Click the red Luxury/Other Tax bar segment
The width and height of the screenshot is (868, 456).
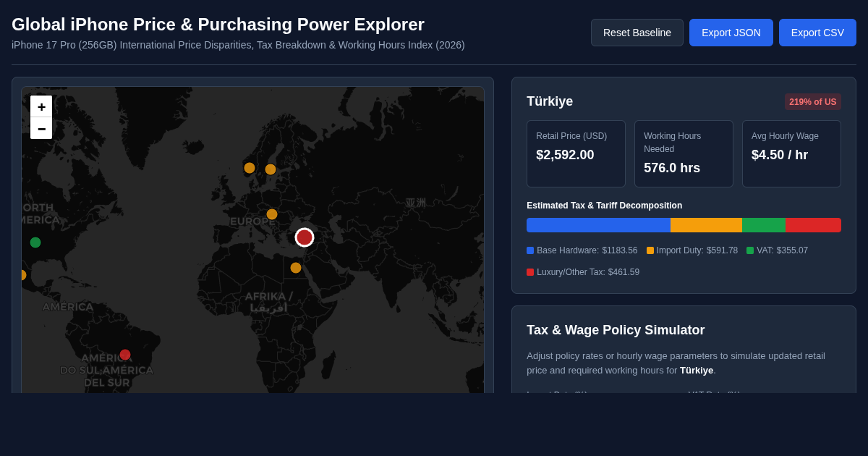(x=813, y=225)
